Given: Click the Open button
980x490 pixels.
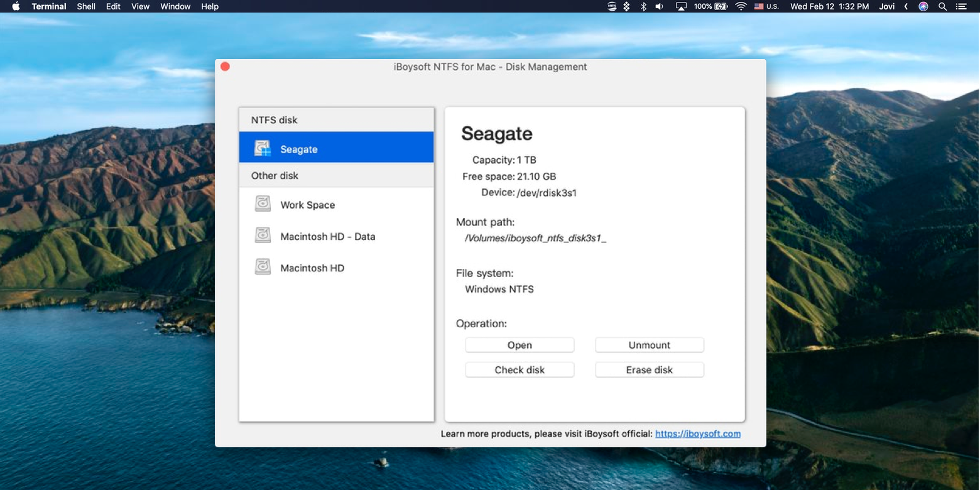Looking at the screenshot, I should [x=520, y=345].
